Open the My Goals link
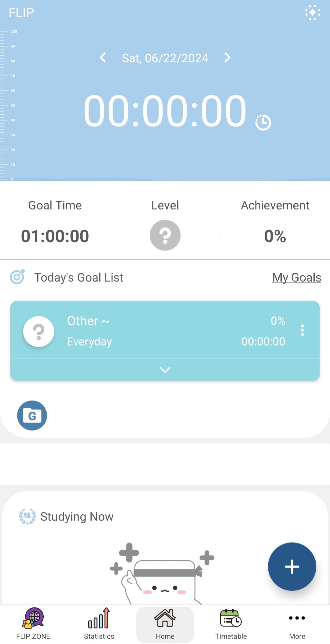330x644 pixels. point(297,278)
